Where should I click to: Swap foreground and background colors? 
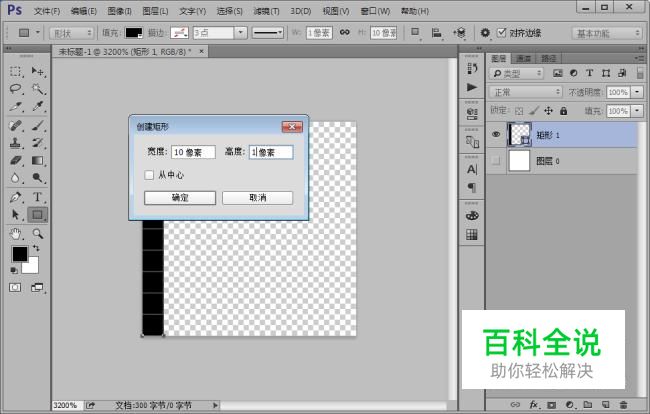pyautogui.click(x=36, y=248)
